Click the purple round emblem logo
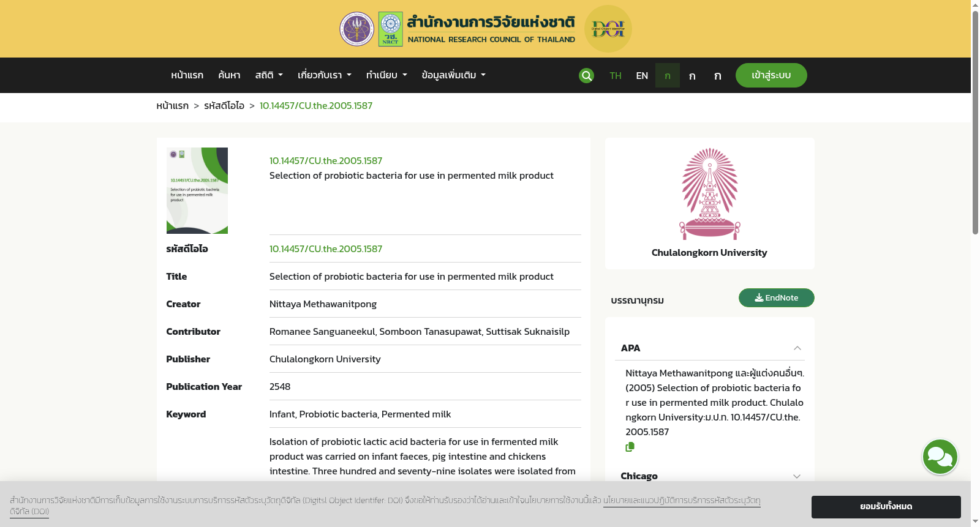Viewport: 980px width, 527px height. coord(357,29)
